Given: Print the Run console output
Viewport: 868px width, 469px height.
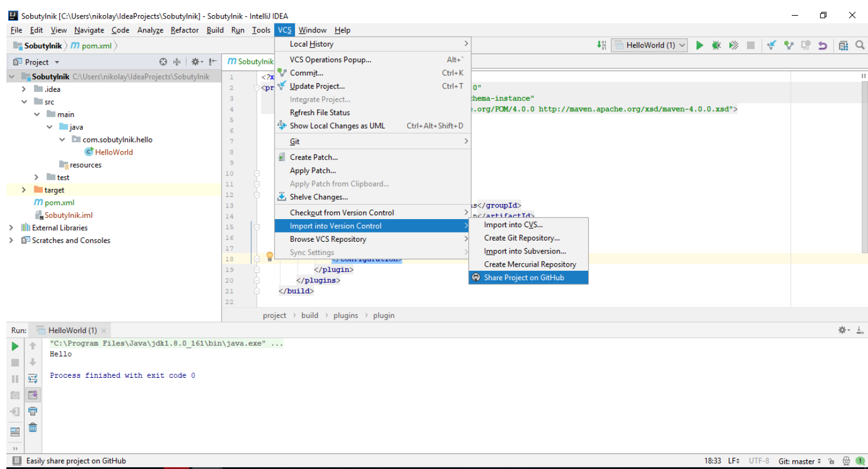Looking at the screenshot, I should 33,411.
